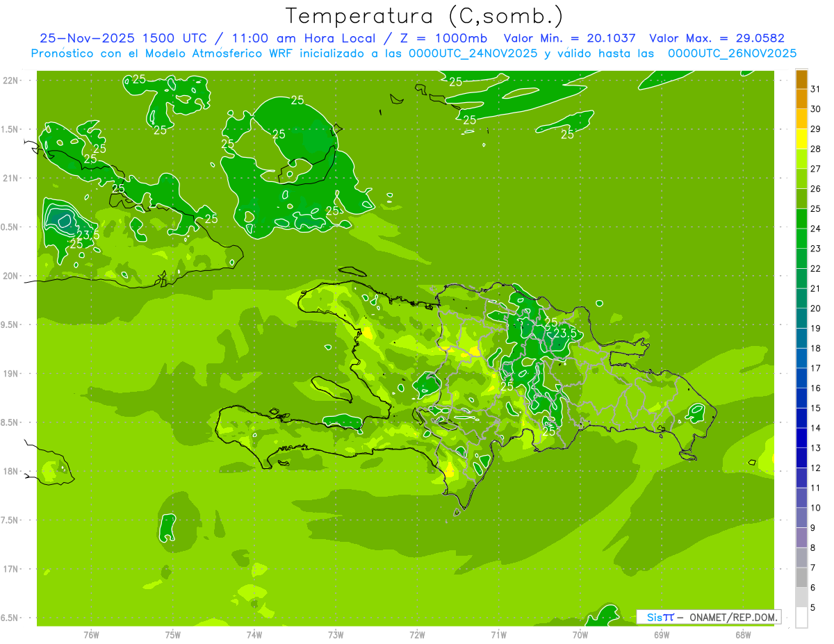Click the legend value "23"
The image size is (834, 644).
(816, 248)
